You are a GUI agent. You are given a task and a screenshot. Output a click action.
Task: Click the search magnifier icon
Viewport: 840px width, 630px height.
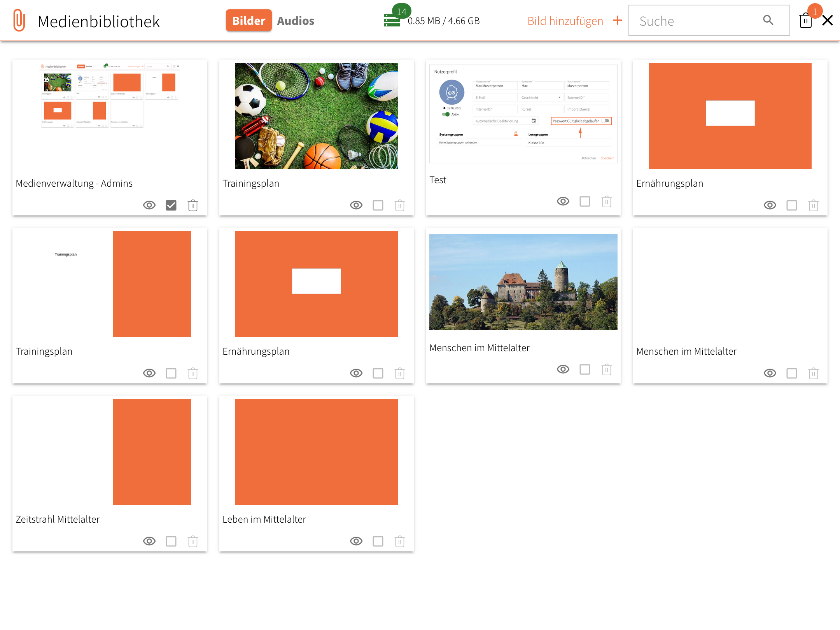point(768,20)
